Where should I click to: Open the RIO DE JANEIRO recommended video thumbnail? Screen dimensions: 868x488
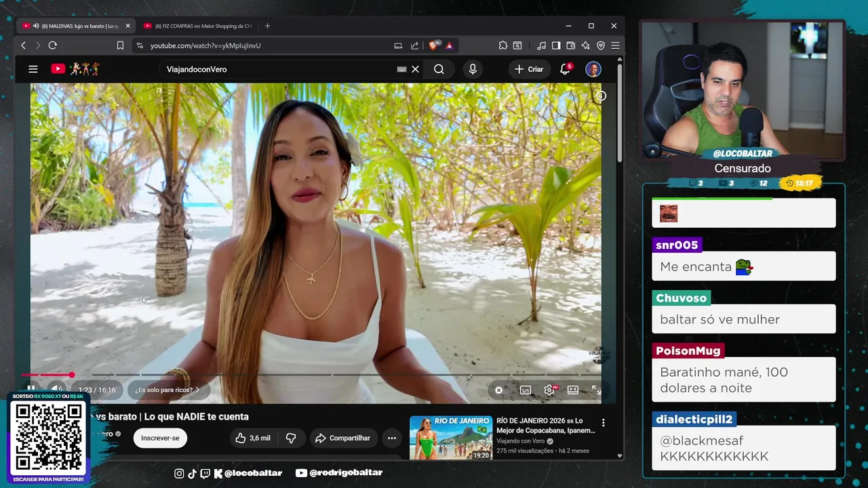coord(450,438)
